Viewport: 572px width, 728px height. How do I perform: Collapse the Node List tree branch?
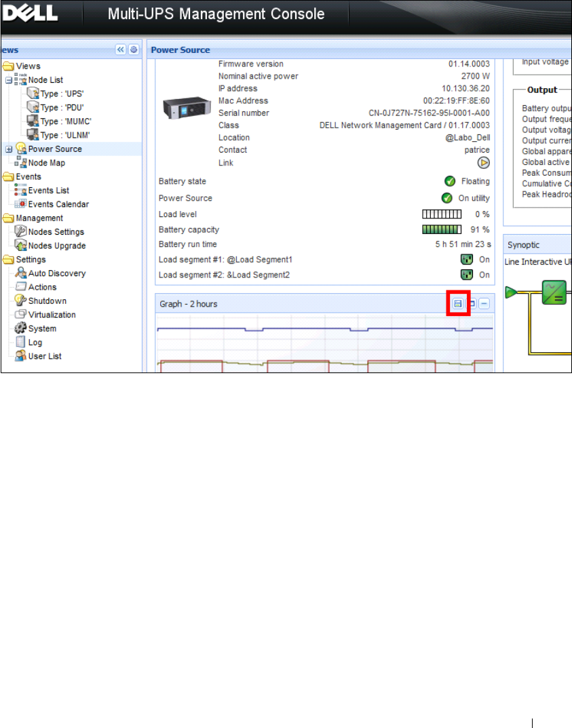coord(9,80)
